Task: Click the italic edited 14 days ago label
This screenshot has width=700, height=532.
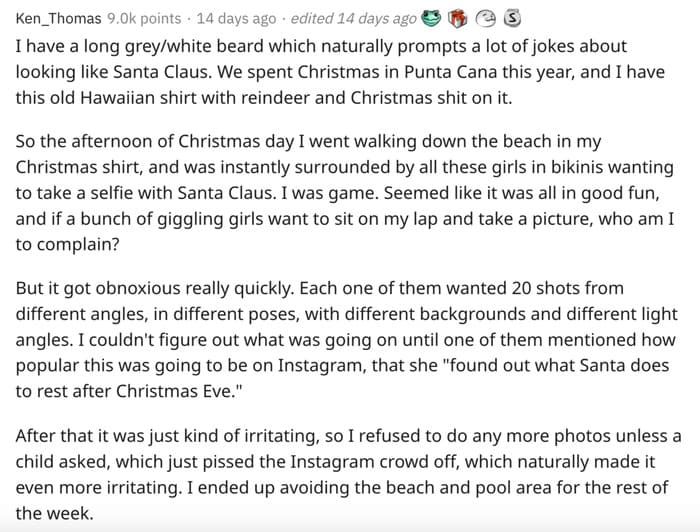Action: (354, 19)
